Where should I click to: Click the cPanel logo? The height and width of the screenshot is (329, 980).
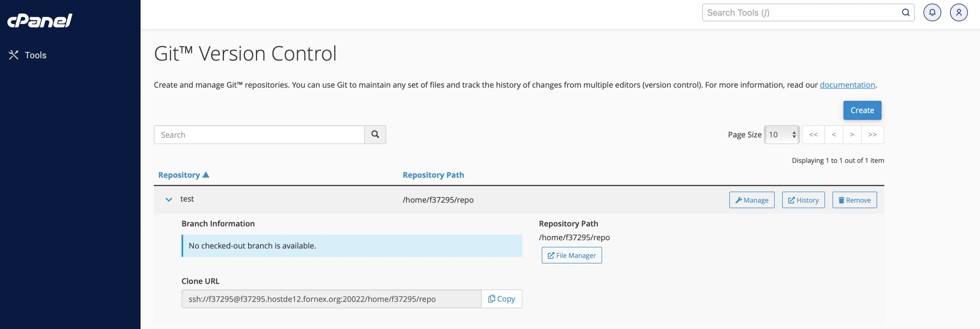click(x=40, y=20)
